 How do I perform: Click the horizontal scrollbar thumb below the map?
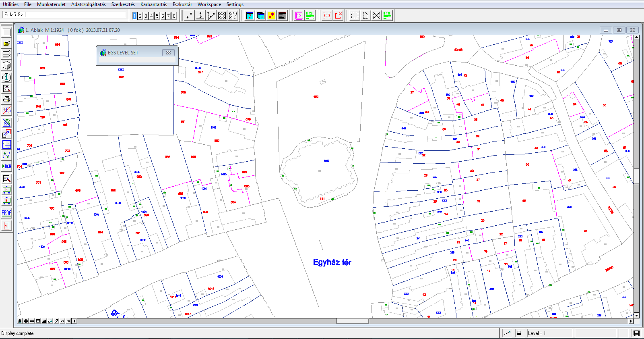352,321
